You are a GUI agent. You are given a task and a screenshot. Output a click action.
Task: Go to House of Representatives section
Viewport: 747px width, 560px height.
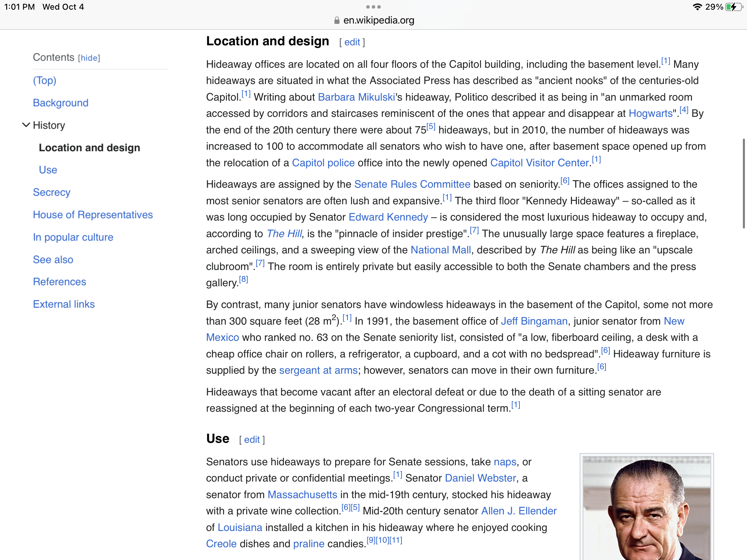93,215
